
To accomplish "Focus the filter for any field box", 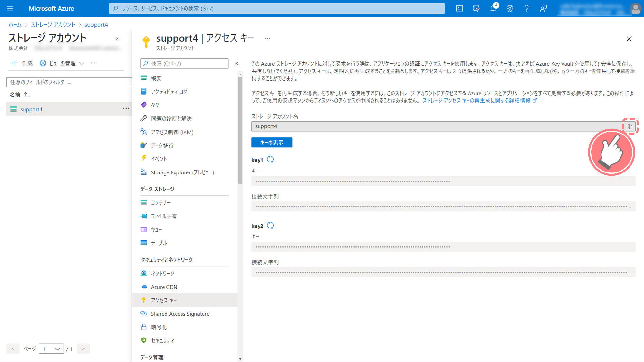I will click(69, 82).
